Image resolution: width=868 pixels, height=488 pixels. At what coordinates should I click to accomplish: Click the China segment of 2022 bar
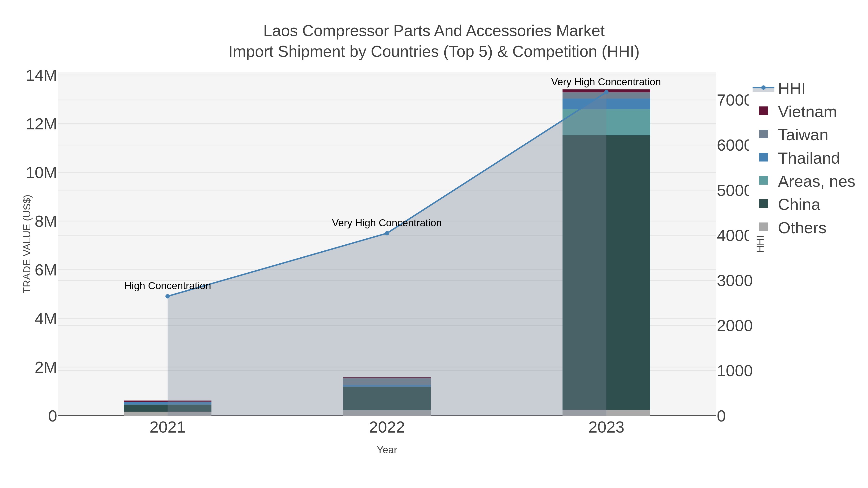387,398
